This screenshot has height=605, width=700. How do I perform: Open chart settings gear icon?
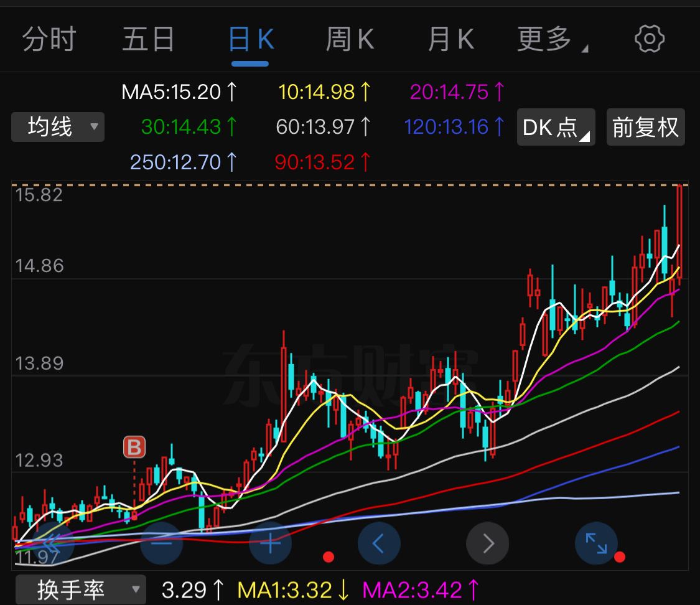pos(650,39)
